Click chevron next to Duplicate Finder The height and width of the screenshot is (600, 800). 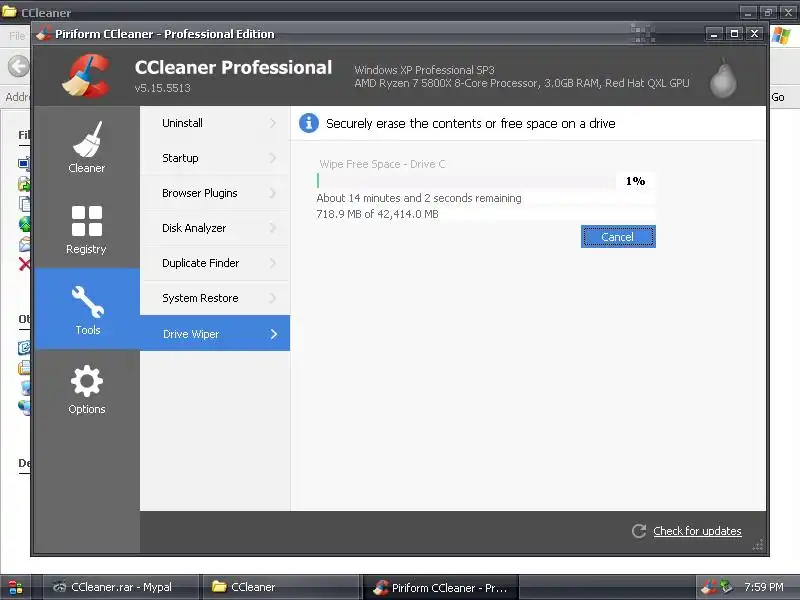tap(273, 263)
